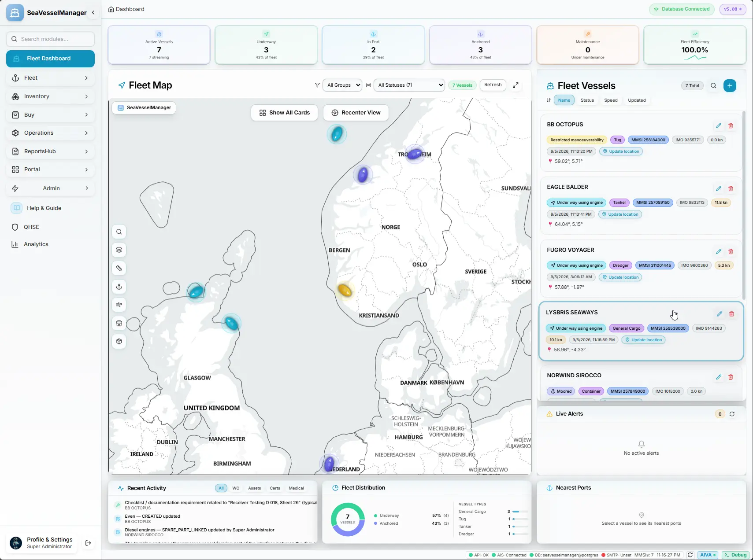Click the map filter funnel icon
The width and height of the screenshot is (753, 560).
pos(317,85)
